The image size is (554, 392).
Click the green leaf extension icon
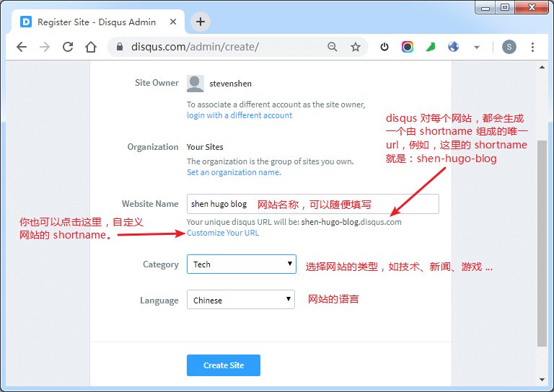tap(431, 47)
